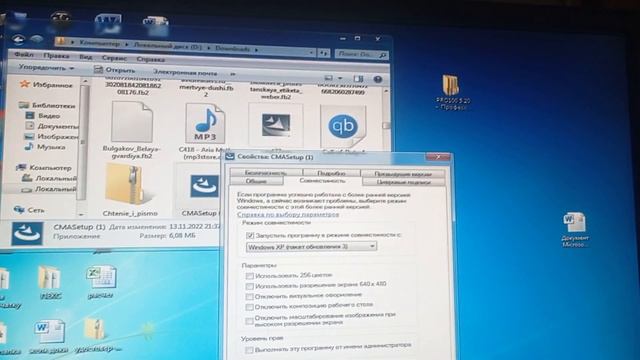Check use 256 colors option
The width and height of the screenshot is (640, 360).
249,276
